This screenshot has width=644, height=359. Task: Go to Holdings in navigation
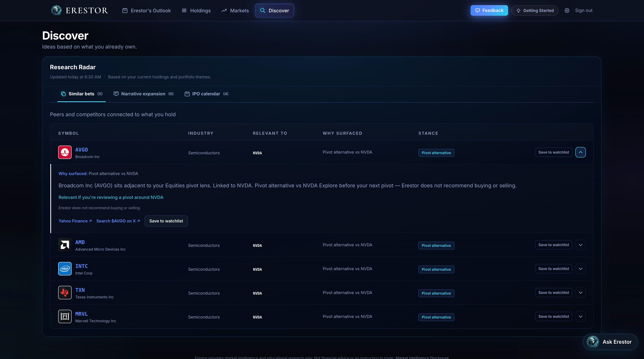pyautogui.click(x=196, y=10)
